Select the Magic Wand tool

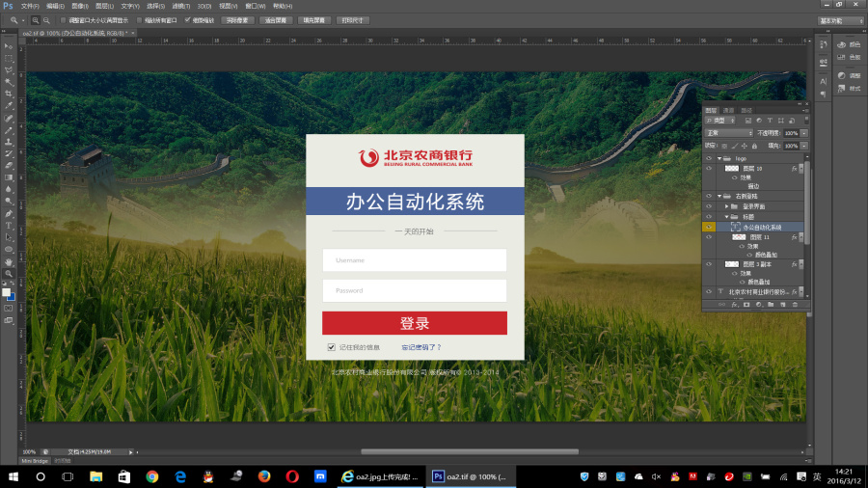pyautogui.click(x=9, y=82)
